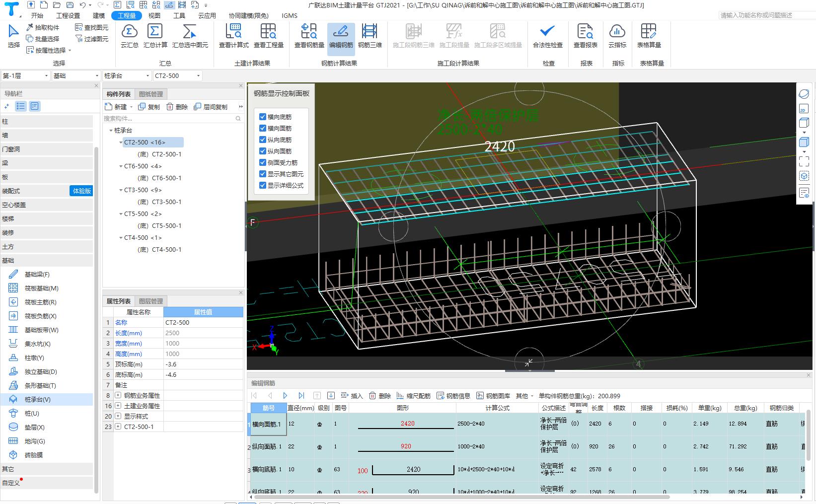Screen dimensions: 816x504
Task: Click 层间复制 button
Action: pos(211,107)
